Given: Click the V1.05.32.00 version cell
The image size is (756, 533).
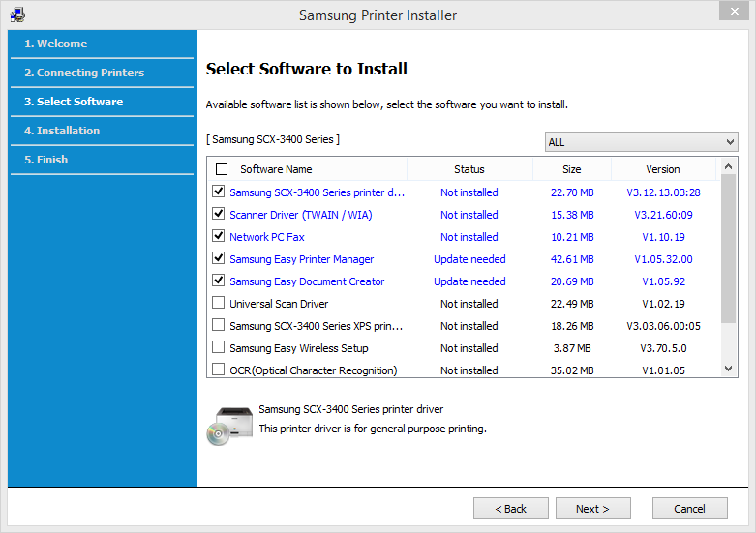Looking at the screenshot, I should (x=663, y=259).
